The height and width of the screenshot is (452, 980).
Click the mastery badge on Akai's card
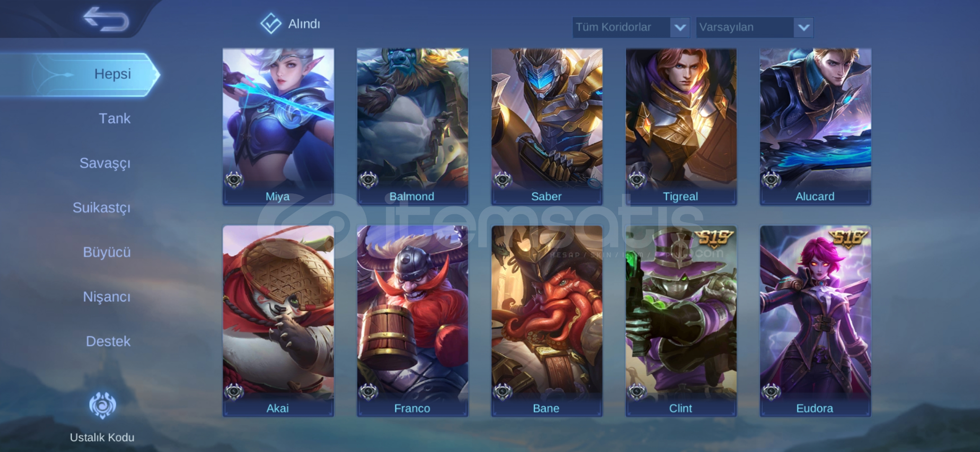point(234,392)
